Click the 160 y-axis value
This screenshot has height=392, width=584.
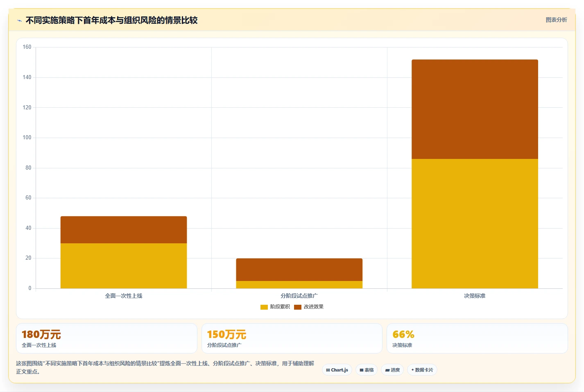click(27, 47)
